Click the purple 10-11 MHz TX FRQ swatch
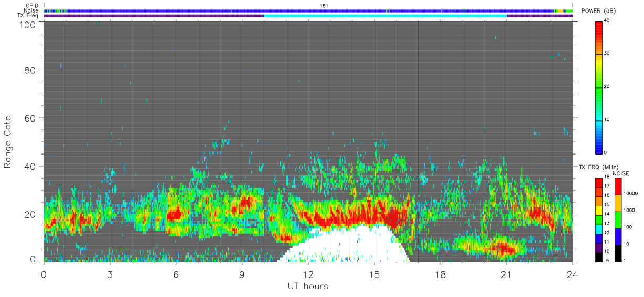 point(598,247)
